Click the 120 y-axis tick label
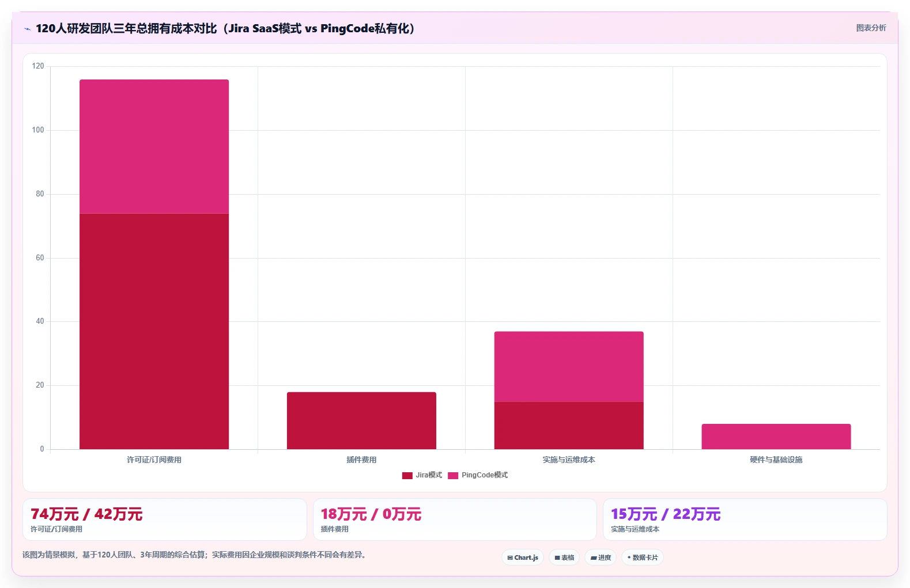The image size is (910, 588). point(38,66)
